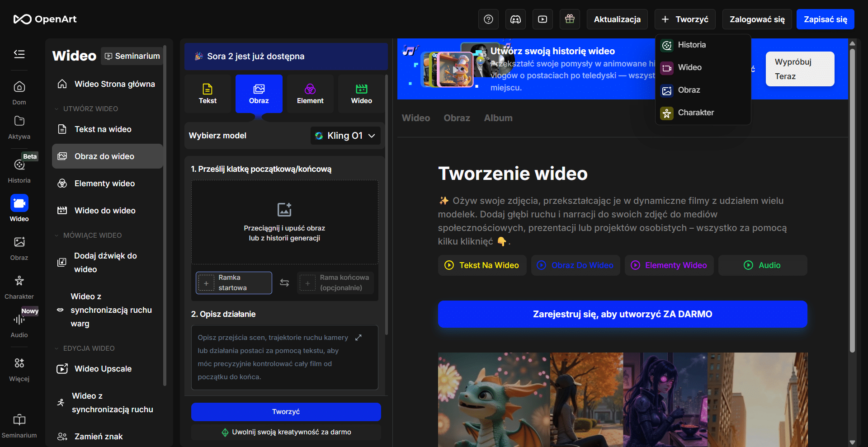This screenshot has height=447, width=868.
Task: Expand the prompt box with the enlarge icon
Action: click(x=359, y=338)
